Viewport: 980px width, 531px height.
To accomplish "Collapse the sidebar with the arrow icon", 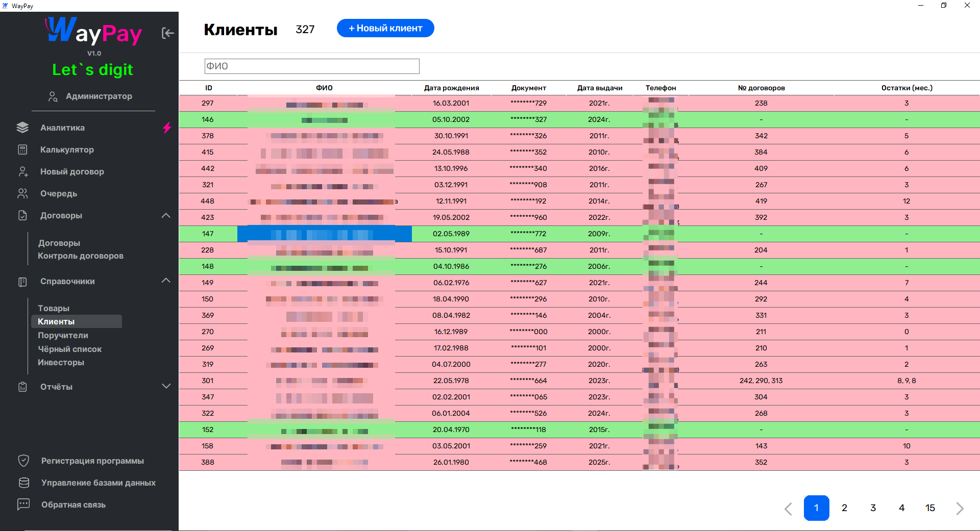I will pyautogui.click(x=168, y=33).
